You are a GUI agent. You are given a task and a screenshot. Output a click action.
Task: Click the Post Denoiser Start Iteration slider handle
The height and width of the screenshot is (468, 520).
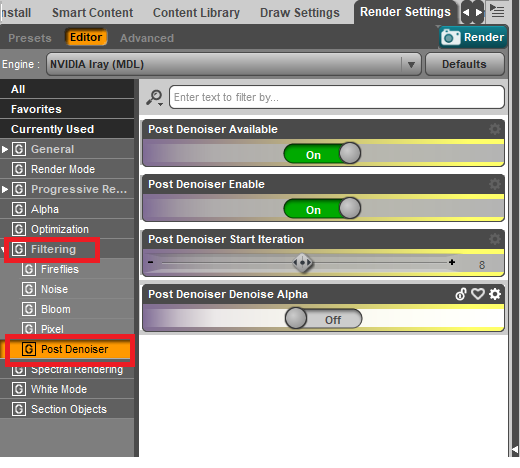pos(302,263)
